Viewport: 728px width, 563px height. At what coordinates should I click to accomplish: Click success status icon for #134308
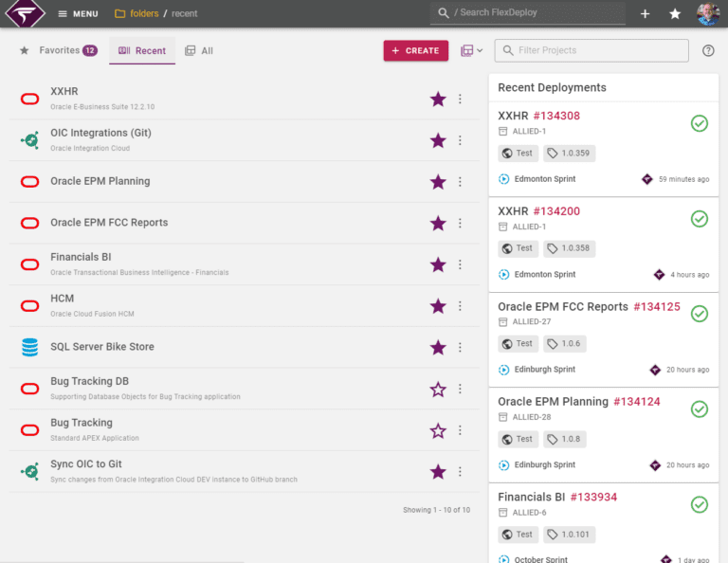700,123
